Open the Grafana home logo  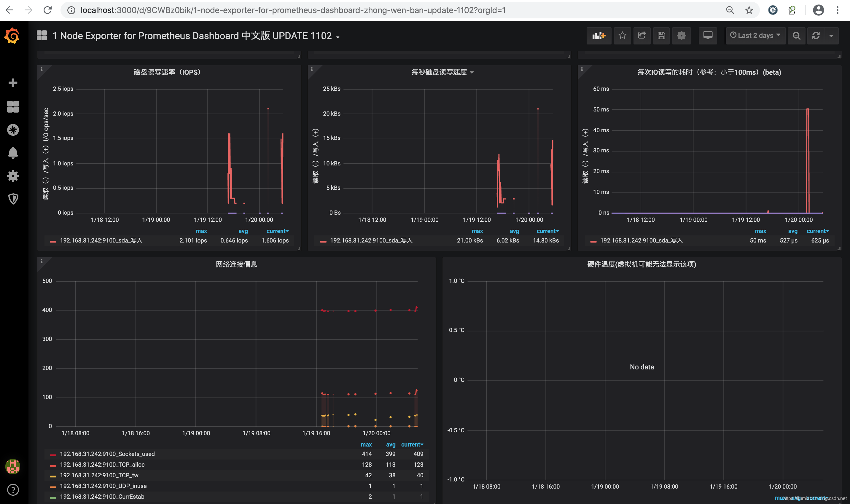coord(12,36)
